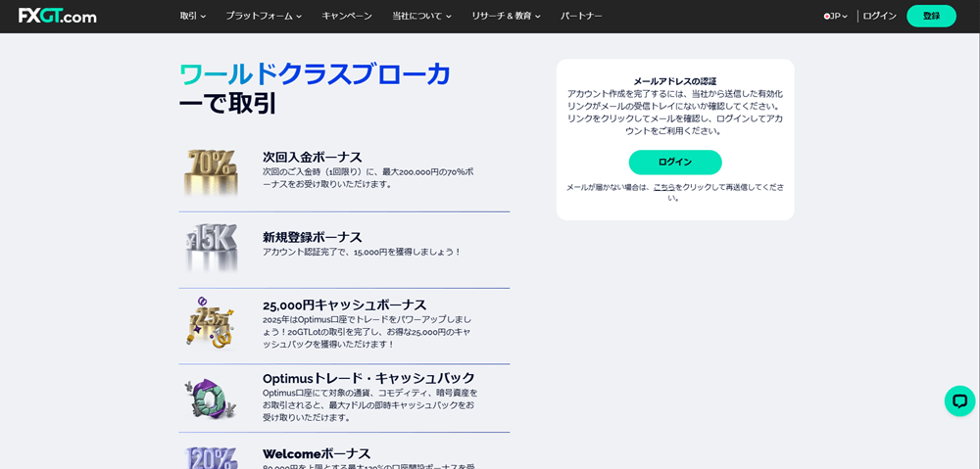Click the 70% gold bonus icon

click(212, 172)
